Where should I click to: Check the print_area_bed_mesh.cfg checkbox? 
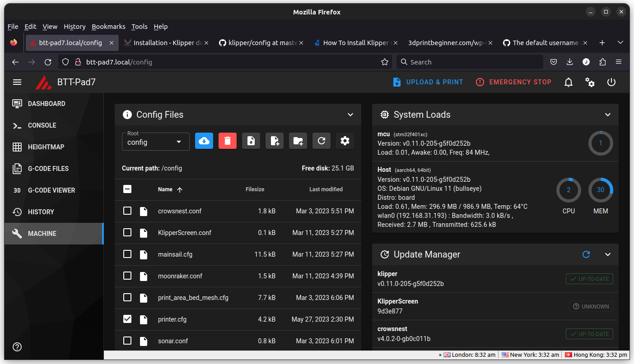pos(127,297)
